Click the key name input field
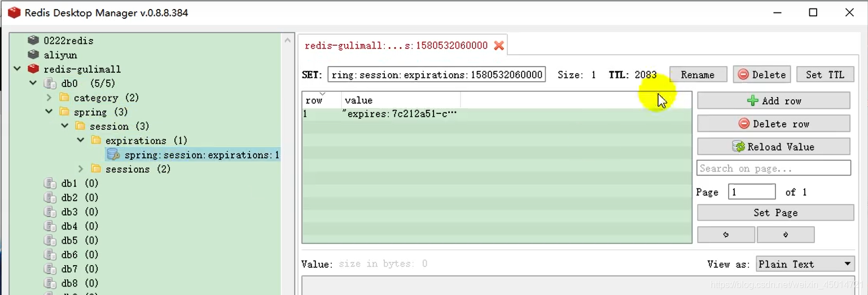The image size is (868, 295). pyautogui.click(x=436, y=74)
